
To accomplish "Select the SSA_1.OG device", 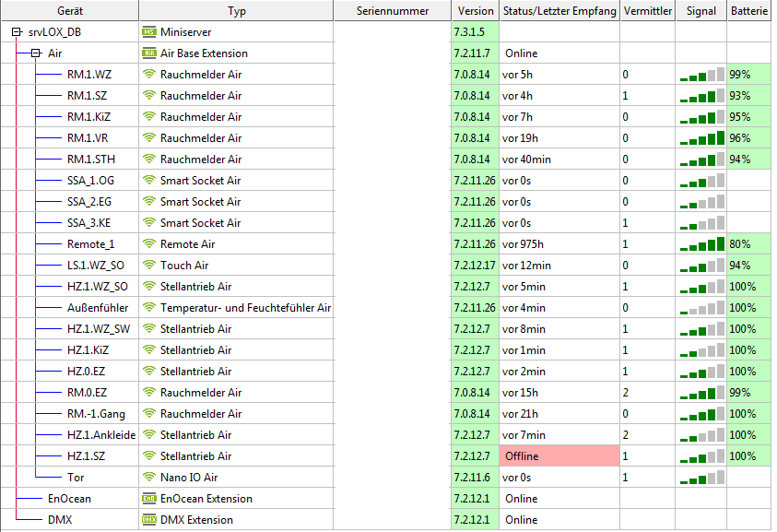I will tap(90, 181).
